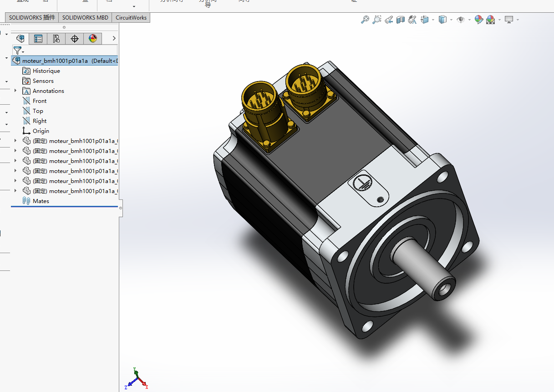
Task: Expand the Annotations folder
Action: [15, 91]
